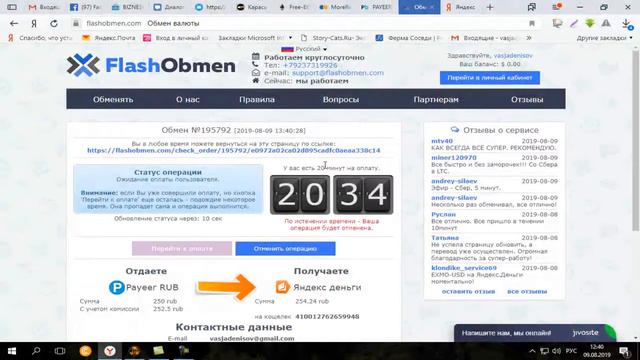This screenshot has width=640, height=360.
Task: Open reviewer klondike_service09's link
Action: pos(464,268)
